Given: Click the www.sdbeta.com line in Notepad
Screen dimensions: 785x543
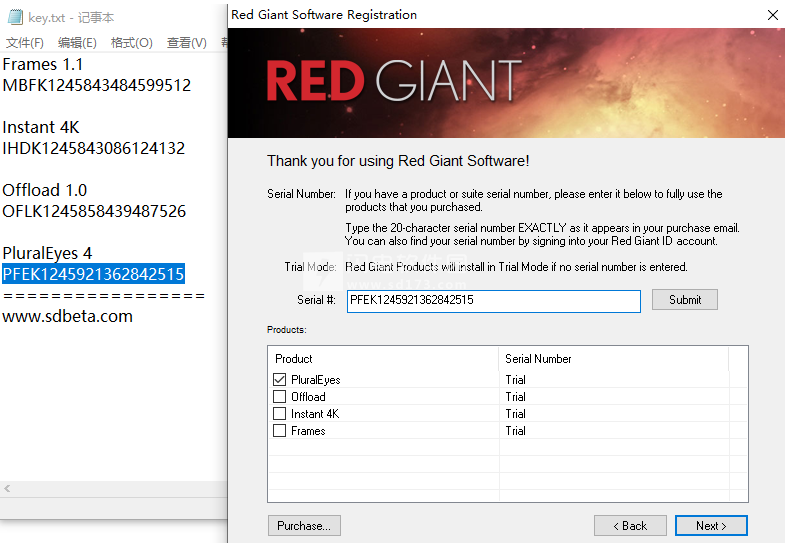Looking at the screenshot, I should (x=68, y=317).
